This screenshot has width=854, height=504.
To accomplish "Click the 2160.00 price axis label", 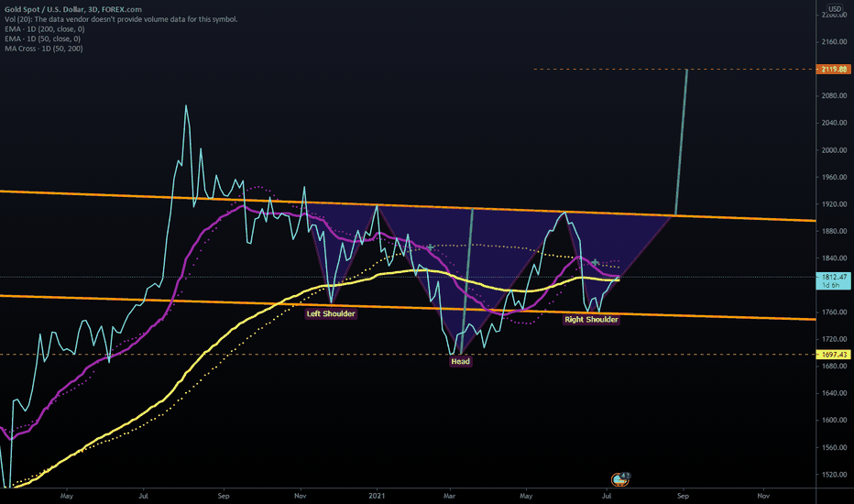I will click(x=835, y=42).
